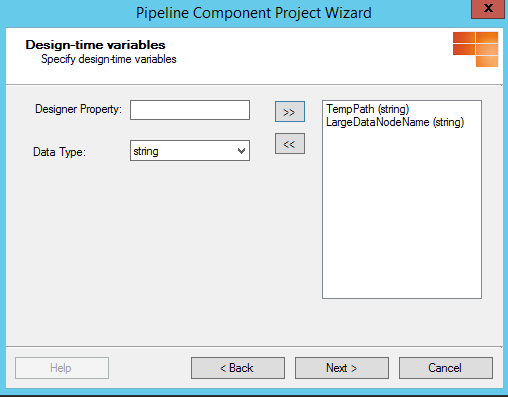508x397 pixels.
Task: Select LargeDataNodeName (string) in the list
Action: pyautogui.click(x=395, y=122)
